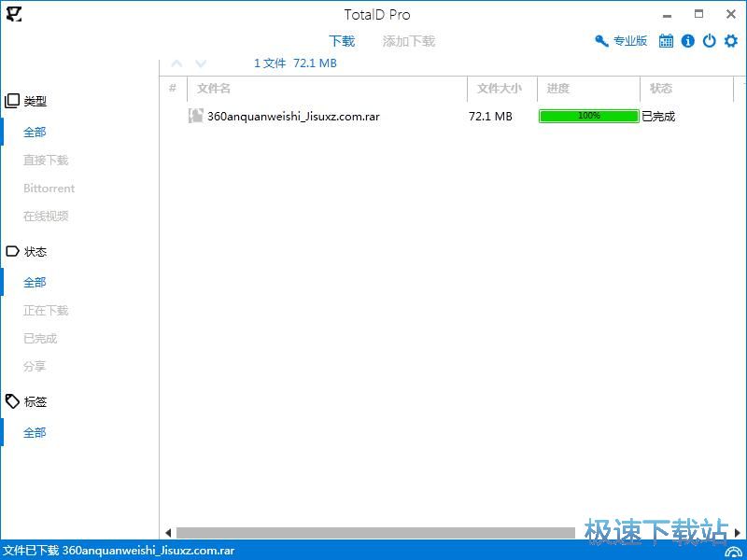
Task: Click the 100% green progress bar
Action: [x=588, y=116]
